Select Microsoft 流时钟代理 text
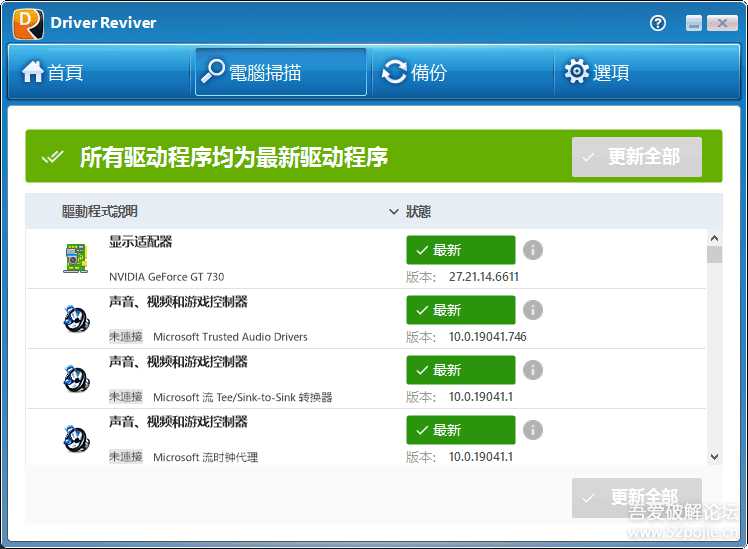 206,457
